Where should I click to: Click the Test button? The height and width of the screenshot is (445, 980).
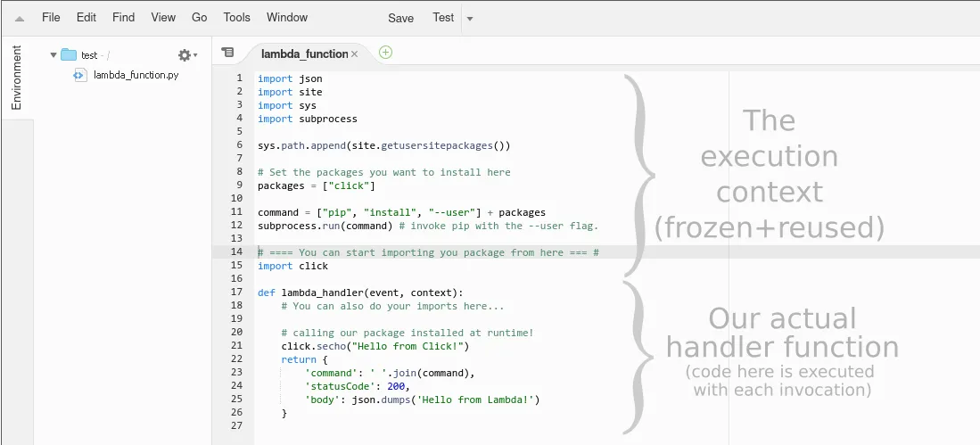tap(443, 18)
